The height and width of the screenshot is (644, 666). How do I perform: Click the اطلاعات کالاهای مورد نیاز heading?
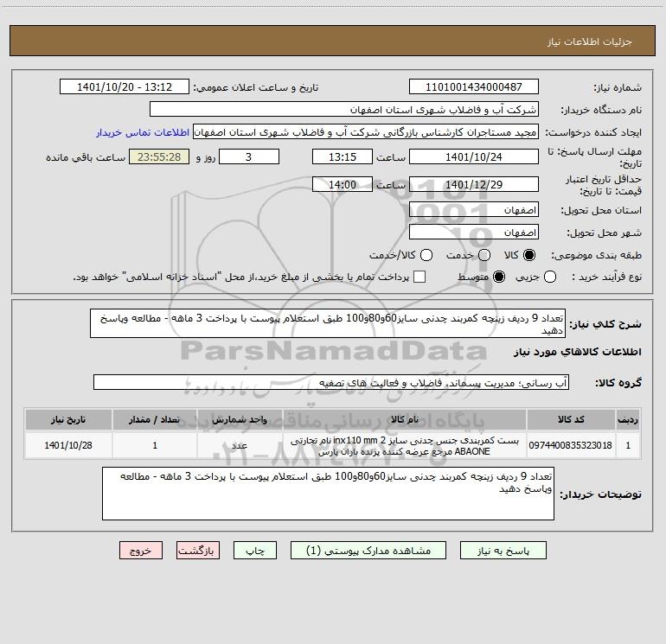point(578,352)
